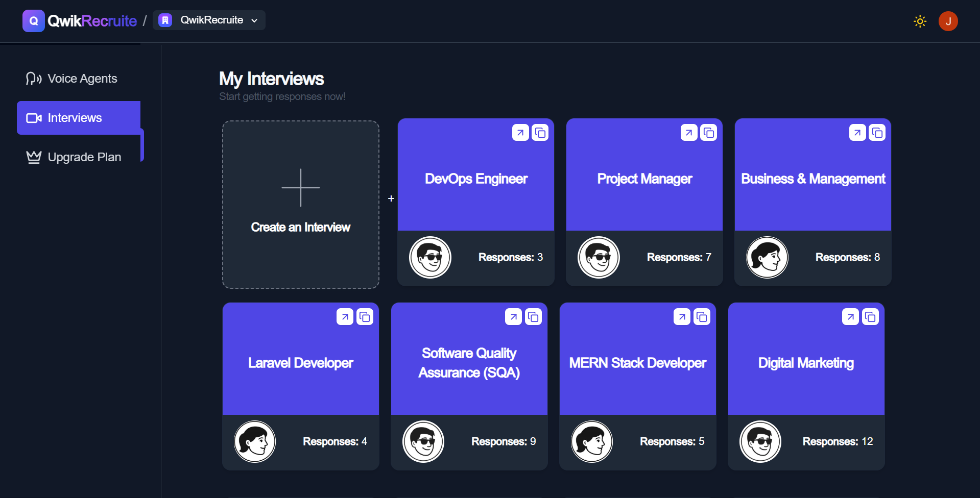Toggle light mode with sun icon
Screen dimensions: 980x498
click(920, 21)
